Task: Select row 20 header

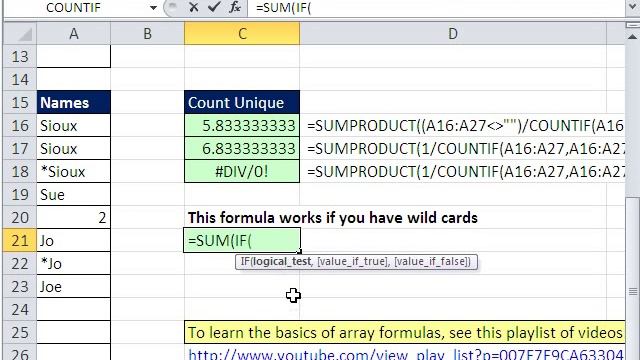Action: tap(20, 218)
